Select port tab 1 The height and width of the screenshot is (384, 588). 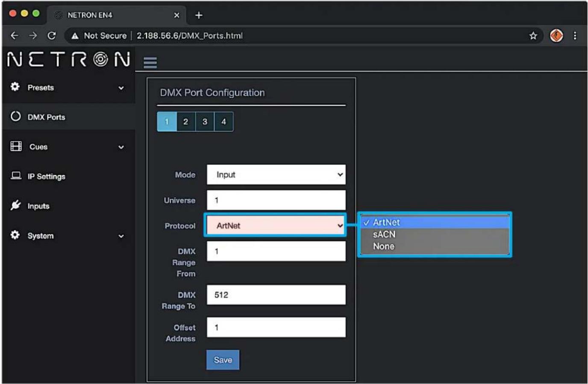(167, 121)
